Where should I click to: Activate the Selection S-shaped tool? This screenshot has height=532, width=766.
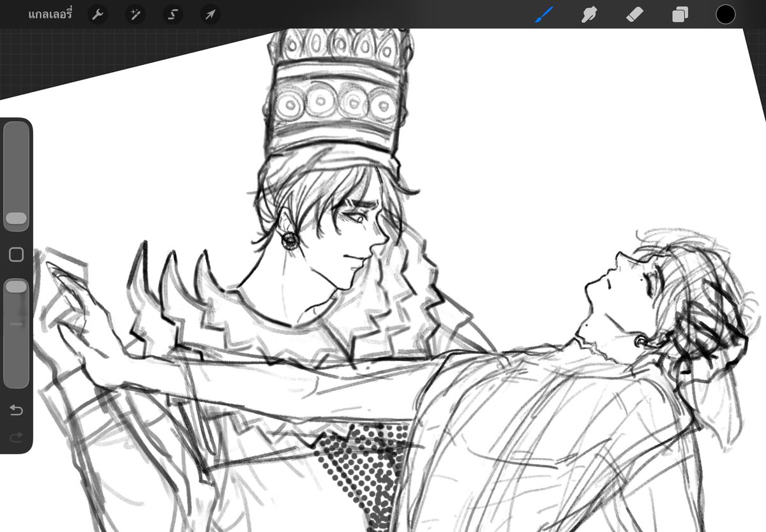pos(172,14)
